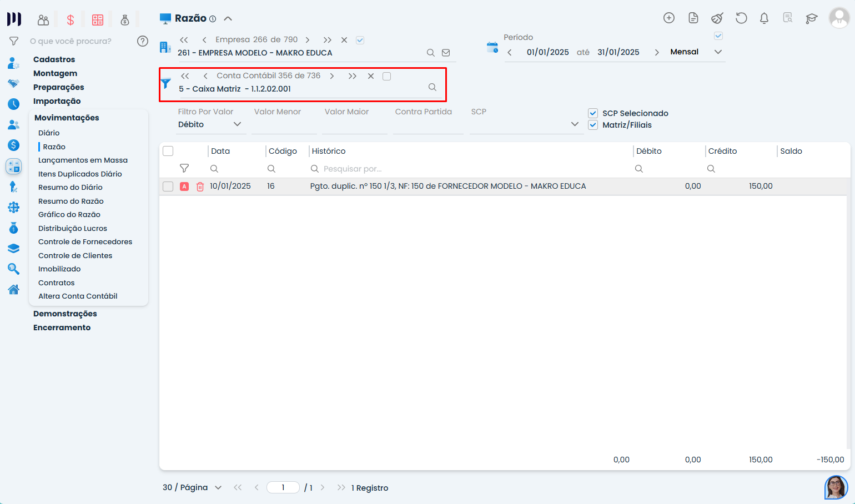Screen dimensions: 855x504
Task: Open the notifications bell icon
Action: tap(764, 18)
